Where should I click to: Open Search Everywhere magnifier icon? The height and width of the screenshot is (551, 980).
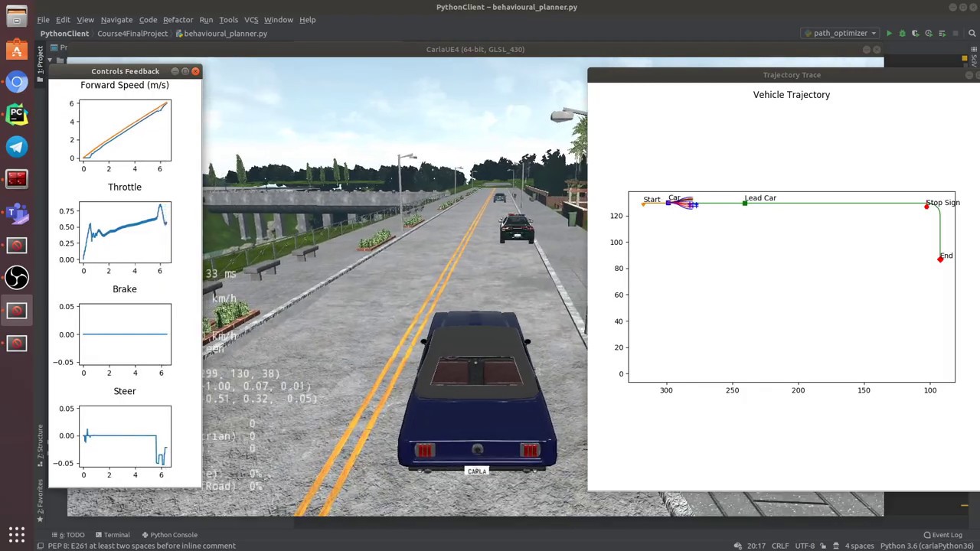pos(972,34)
